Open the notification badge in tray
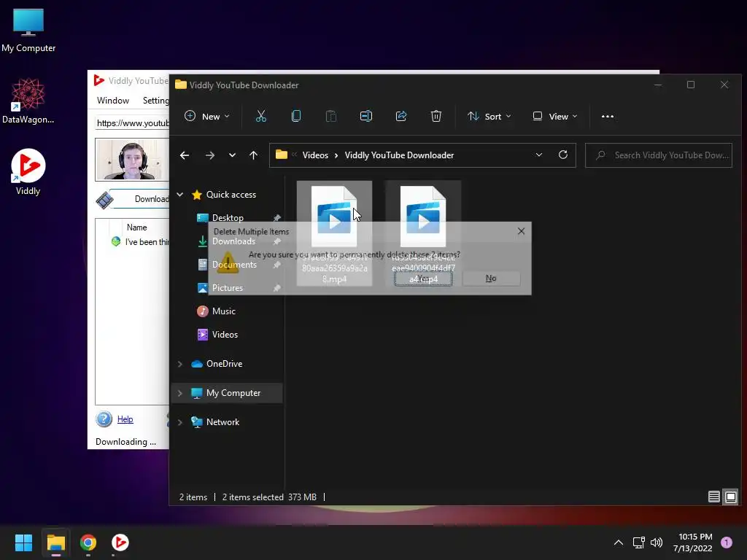The height and width of the screenshot is (560, 747). (x=727, y=542)
